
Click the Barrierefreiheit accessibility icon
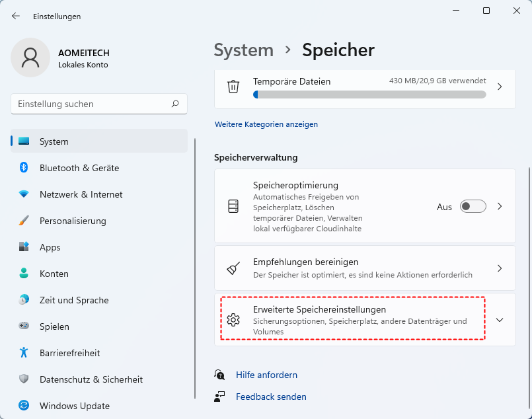click(24, 353)
